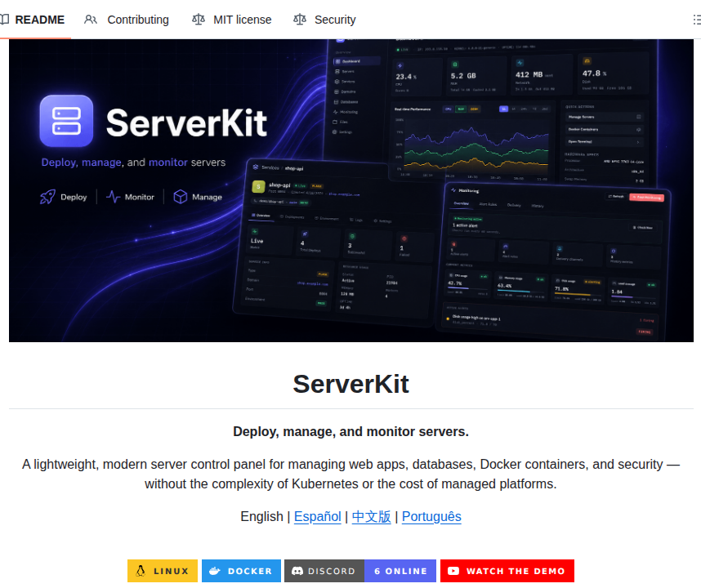Image resolution: width=701 pixels, height=588 pixels.
Task: Click the MIT license scales icon
Action: point(199,20)
